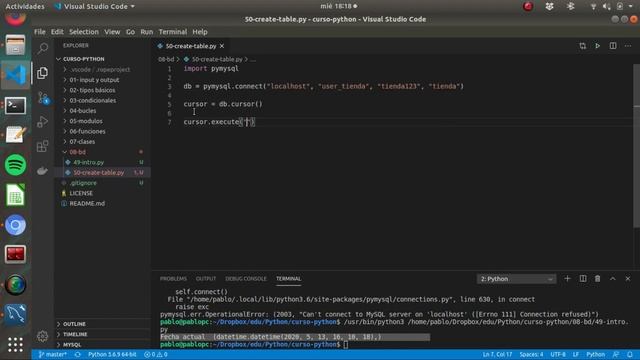Click the synchronize changes icon in status bar
Screen dimensions: 640x360
click(78, 354)
